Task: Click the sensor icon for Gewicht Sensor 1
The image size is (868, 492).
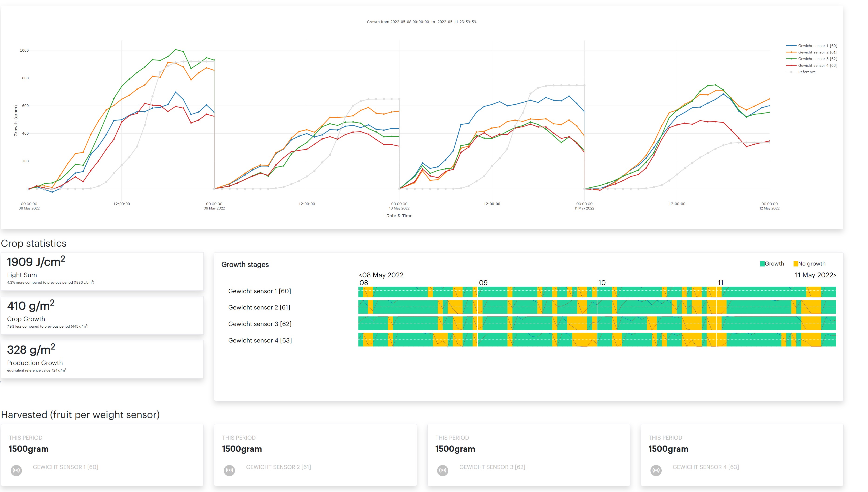Action: tap(16, 470)
